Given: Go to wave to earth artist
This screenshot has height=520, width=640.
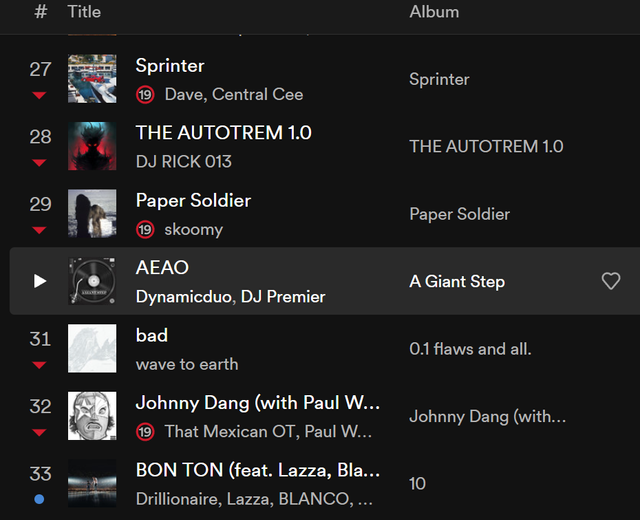Looking at the screenshot, I should point(187,364).
